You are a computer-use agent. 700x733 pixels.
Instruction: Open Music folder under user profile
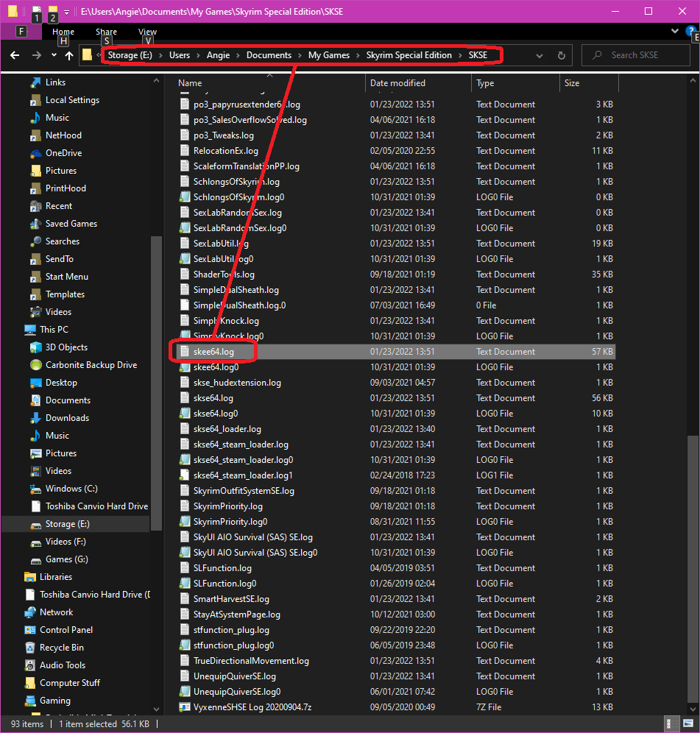57,117
